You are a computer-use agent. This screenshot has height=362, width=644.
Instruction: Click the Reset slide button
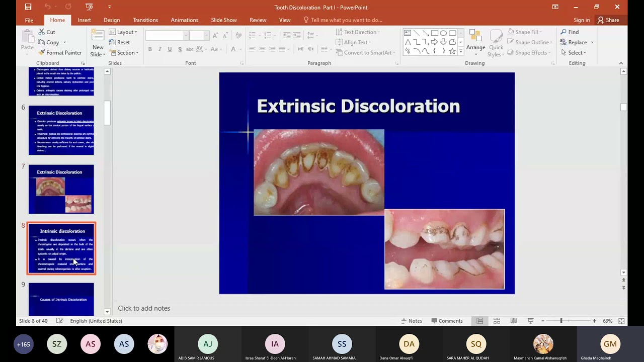[120, 43]
